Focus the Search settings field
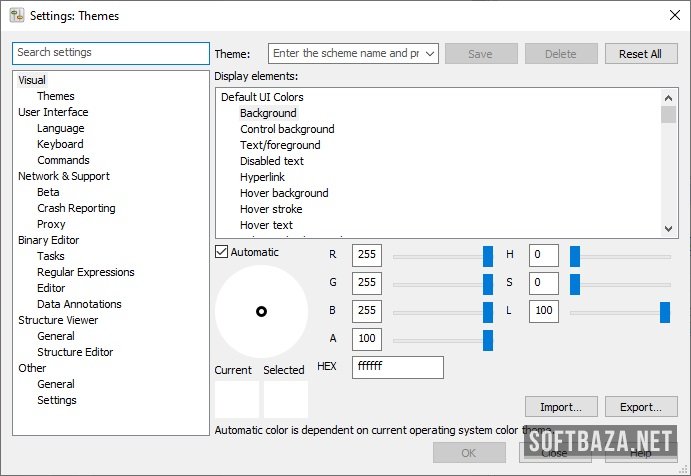This screenshot has width=691, height=476. pos(110,52)
